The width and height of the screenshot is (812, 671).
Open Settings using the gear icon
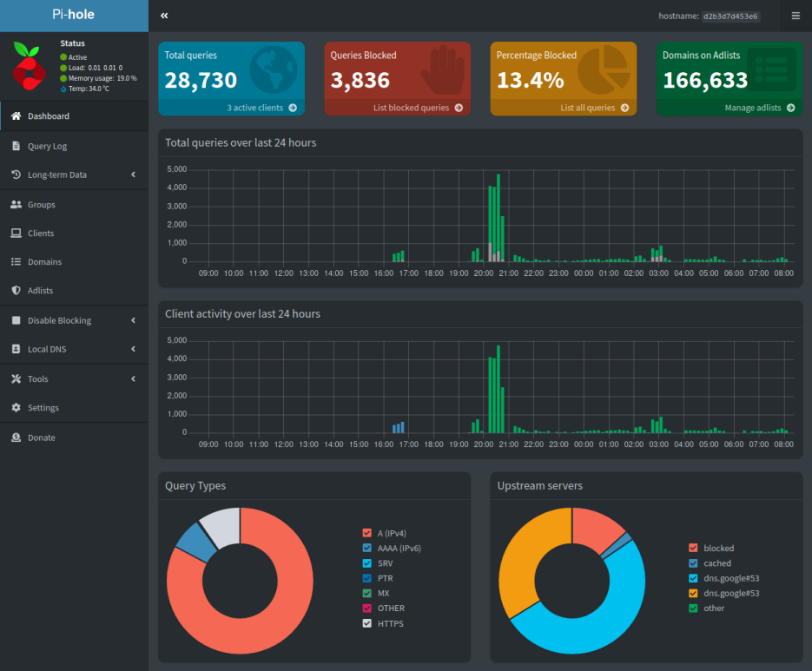pyautogui.click(x=17, y=407)
